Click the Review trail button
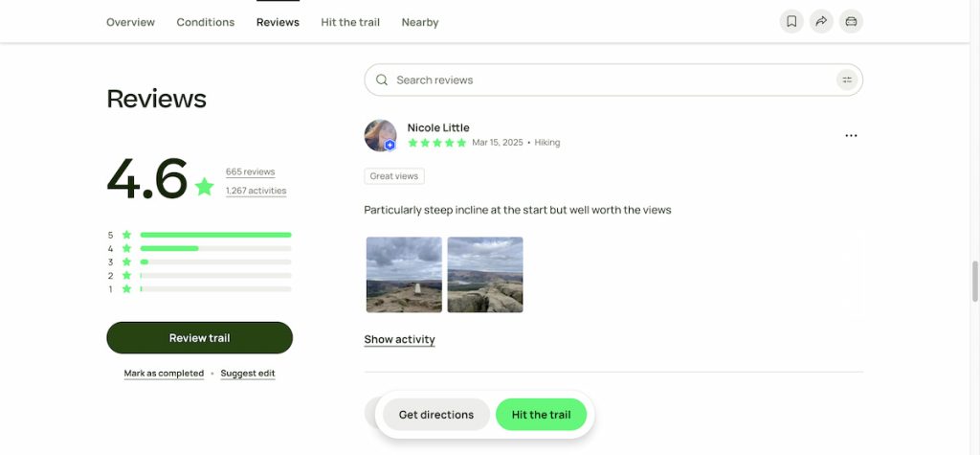This screenshot has height=455, width=980. click(199, 338)
